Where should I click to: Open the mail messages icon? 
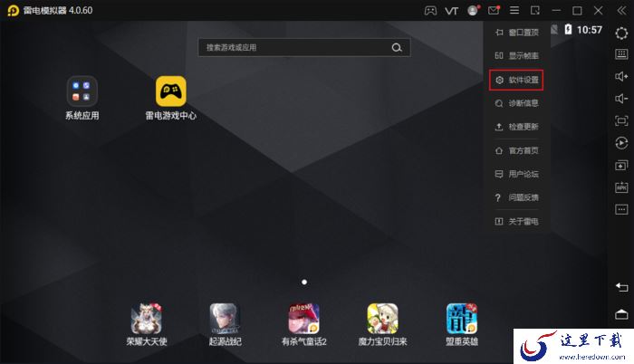494,11
